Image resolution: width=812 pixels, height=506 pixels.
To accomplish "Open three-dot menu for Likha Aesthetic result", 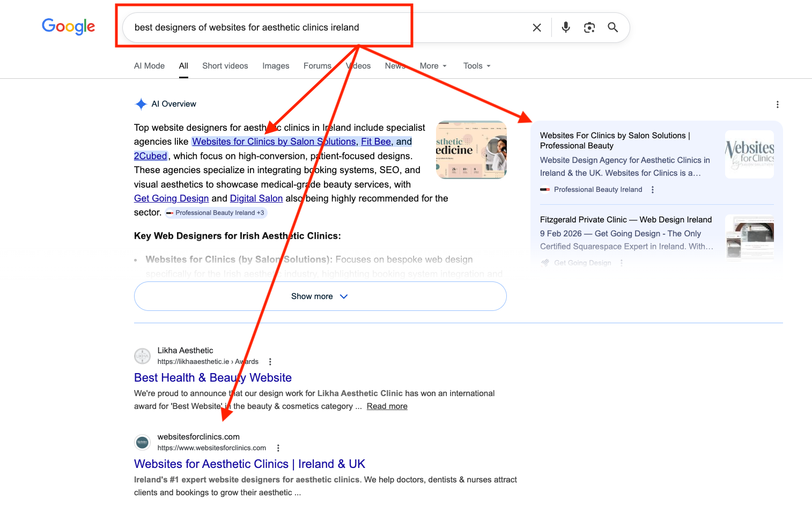I will (270, 362).
